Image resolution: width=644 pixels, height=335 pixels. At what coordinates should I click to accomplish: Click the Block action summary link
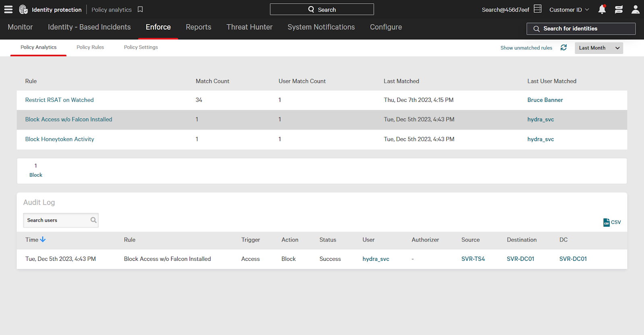point(36,175)
